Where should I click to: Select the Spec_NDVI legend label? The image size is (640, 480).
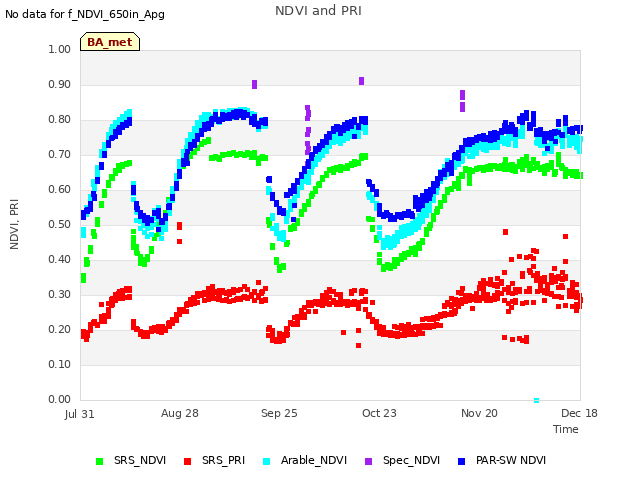point(411,460)
